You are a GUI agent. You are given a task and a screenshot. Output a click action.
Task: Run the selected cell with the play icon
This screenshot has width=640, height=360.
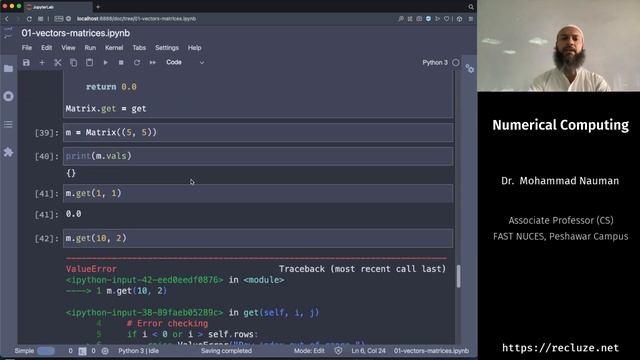click(105, 62)
